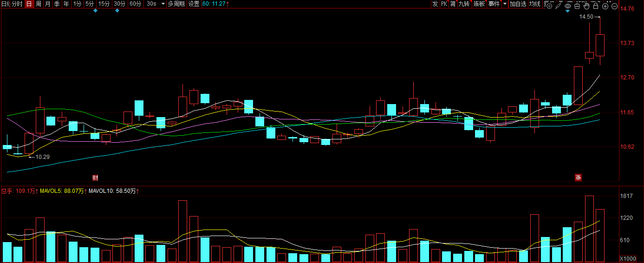
Task: Click the 10.29 low price label
Action: click(x=42, y=157)
